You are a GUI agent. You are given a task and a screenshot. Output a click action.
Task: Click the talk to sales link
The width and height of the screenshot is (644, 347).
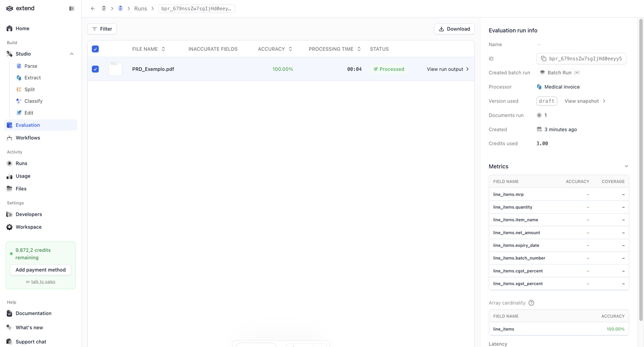[x=43, y=282]
